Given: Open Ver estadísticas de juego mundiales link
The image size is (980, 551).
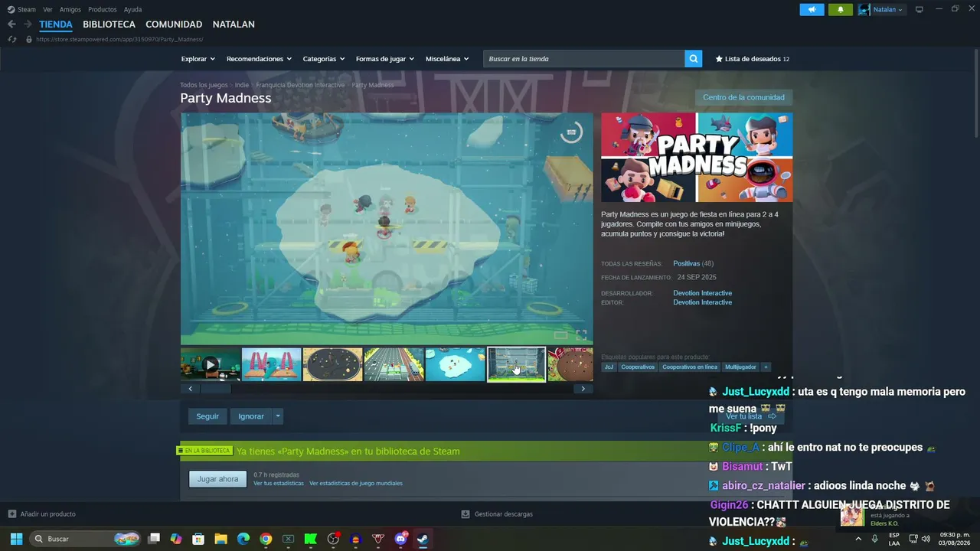Looking at the screenshot, I should [356, 484].
